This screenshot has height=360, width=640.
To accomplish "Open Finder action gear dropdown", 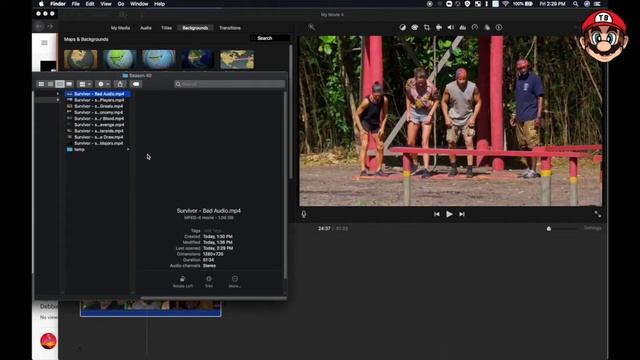I will 103,84.
